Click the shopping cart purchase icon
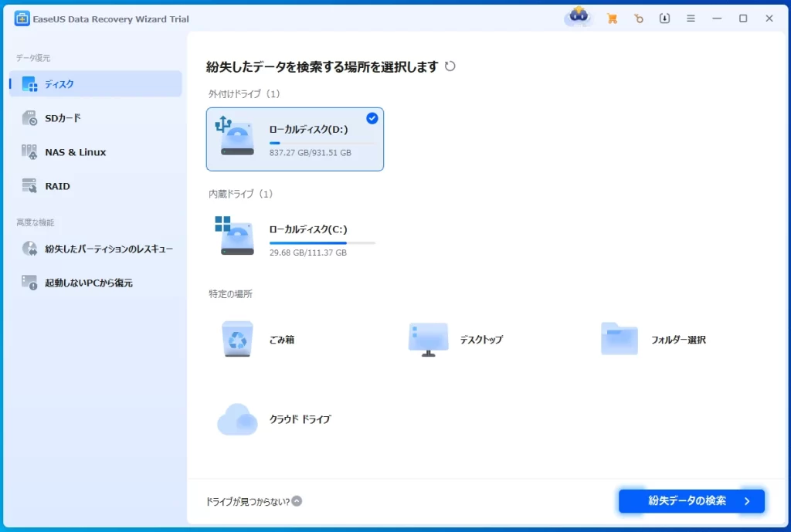This screenshot has width=791, height=532. tap(613, 19)
